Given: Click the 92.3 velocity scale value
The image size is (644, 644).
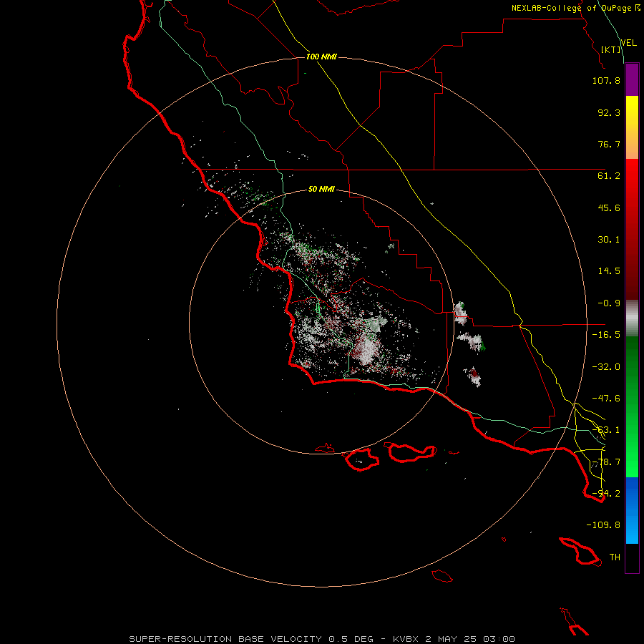Looking at the screenshot, I should 609,112.
